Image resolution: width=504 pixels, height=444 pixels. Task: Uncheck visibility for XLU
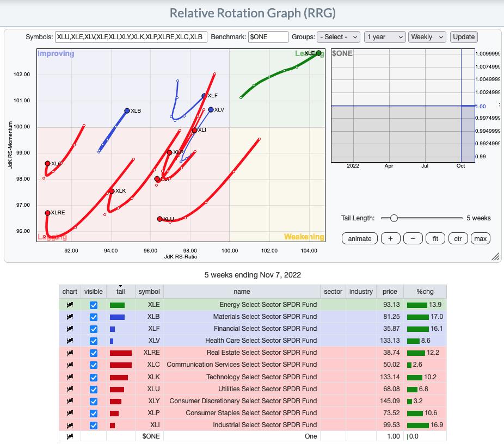coord(94,390)
